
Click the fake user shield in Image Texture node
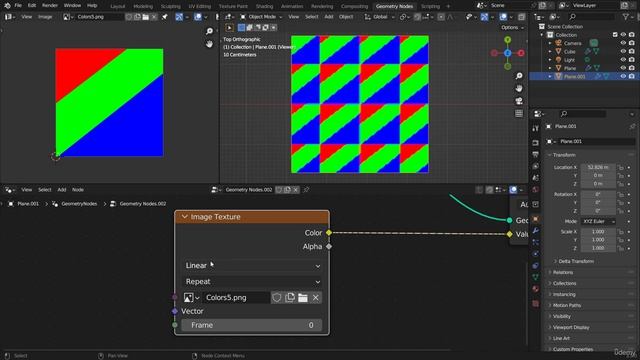coord(277,298)
